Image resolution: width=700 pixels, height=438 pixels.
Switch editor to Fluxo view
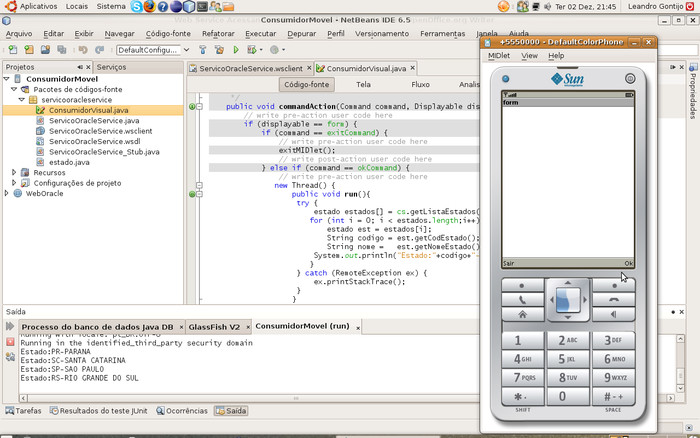[x=421, y=84]
